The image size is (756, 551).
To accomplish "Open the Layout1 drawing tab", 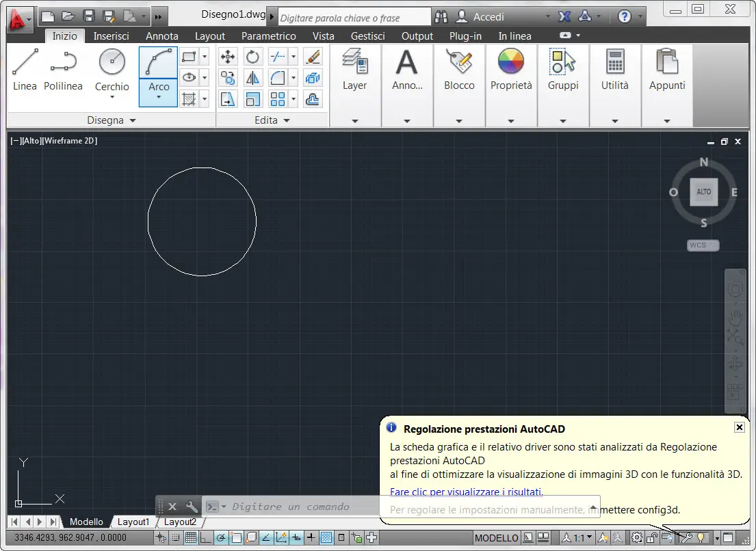I will point(133,522).
